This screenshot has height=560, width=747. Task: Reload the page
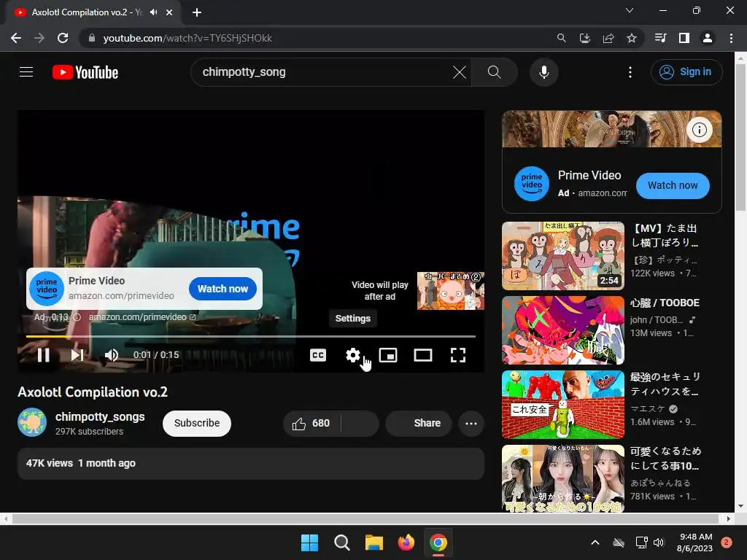coord(63,38)
